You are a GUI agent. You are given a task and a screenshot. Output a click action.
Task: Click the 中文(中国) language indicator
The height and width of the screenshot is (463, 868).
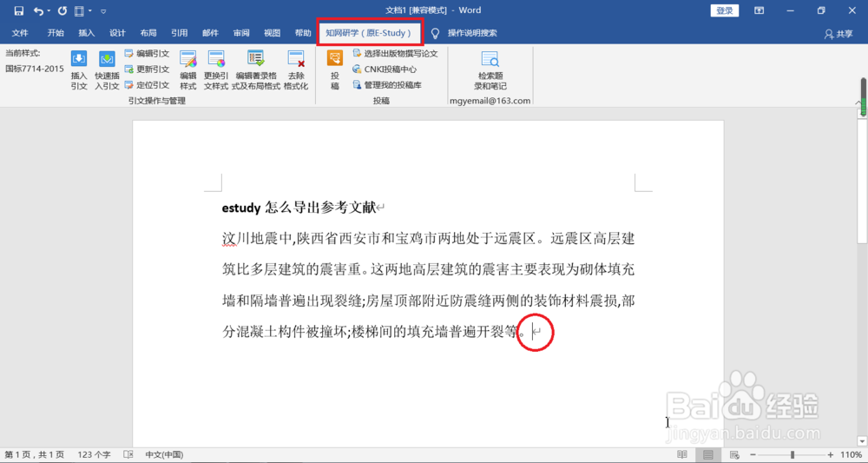click(164, 454)
